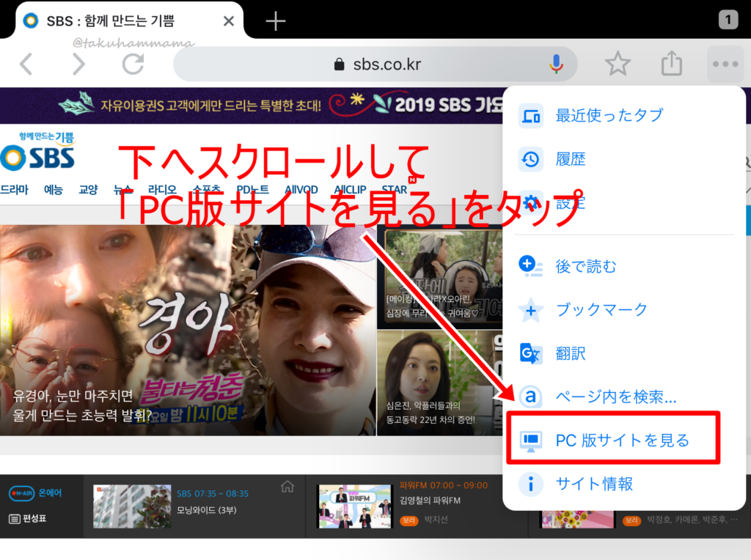Open the 메이킹 video thumbnail
This screenshot has height=560, width=751.
tap(440, 276)
